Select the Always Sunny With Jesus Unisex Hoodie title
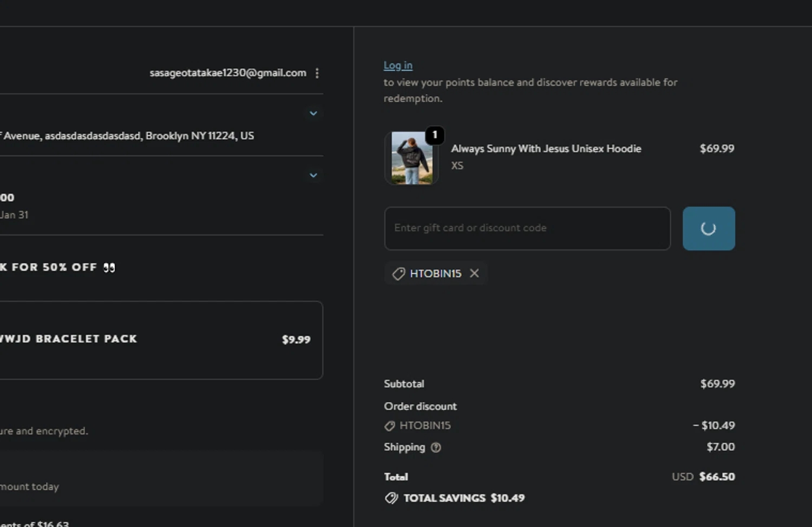Screen dimensions: 812x527 coord(546,149)
